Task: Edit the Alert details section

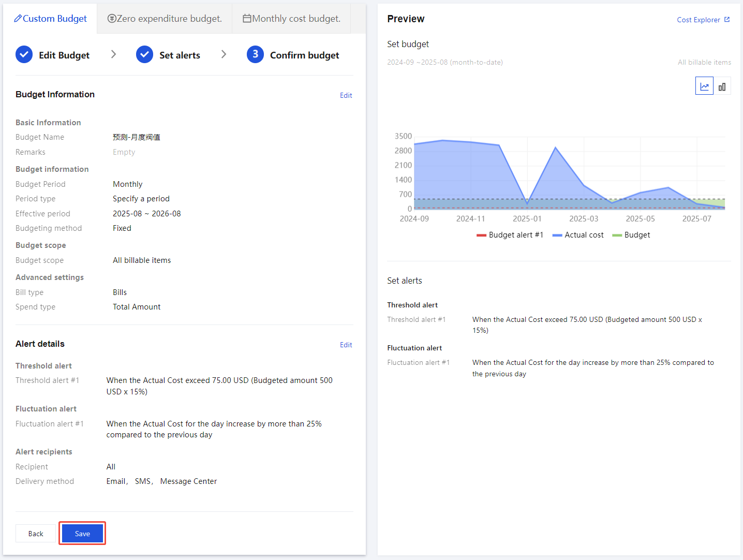Action: point(346,345)
